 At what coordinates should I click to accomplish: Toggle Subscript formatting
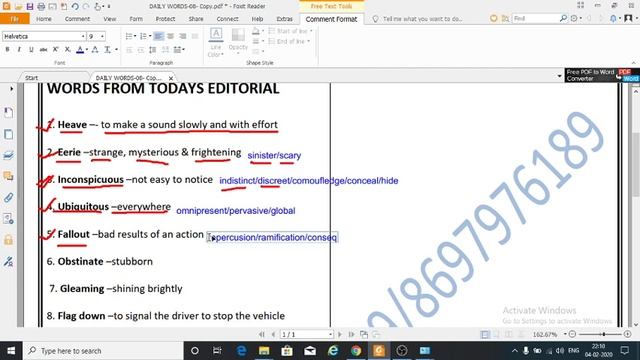pos(67,49)
